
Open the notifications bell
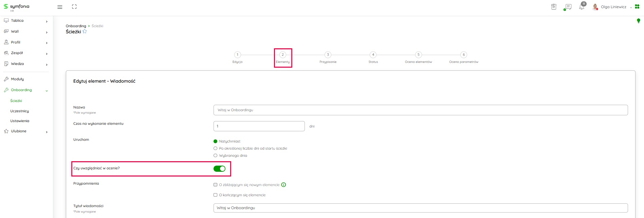pyautogui.click(x=582, y=7)
